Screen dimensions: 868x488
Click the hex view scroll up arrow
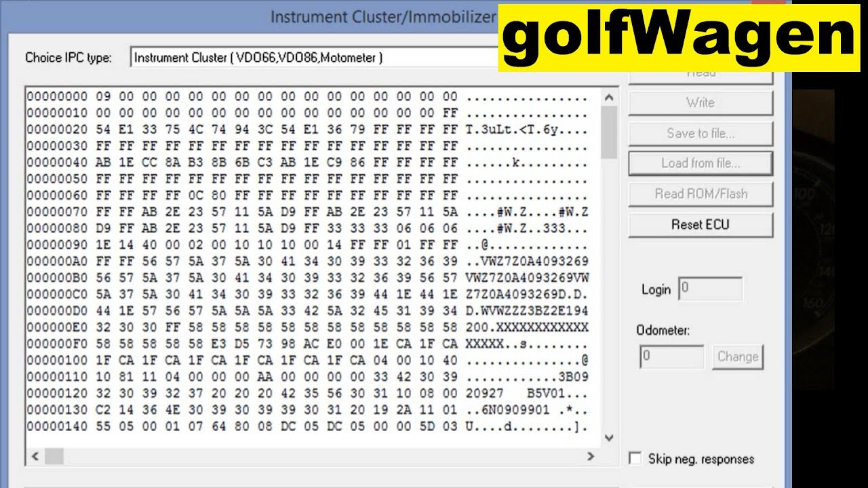pos(609,98)
